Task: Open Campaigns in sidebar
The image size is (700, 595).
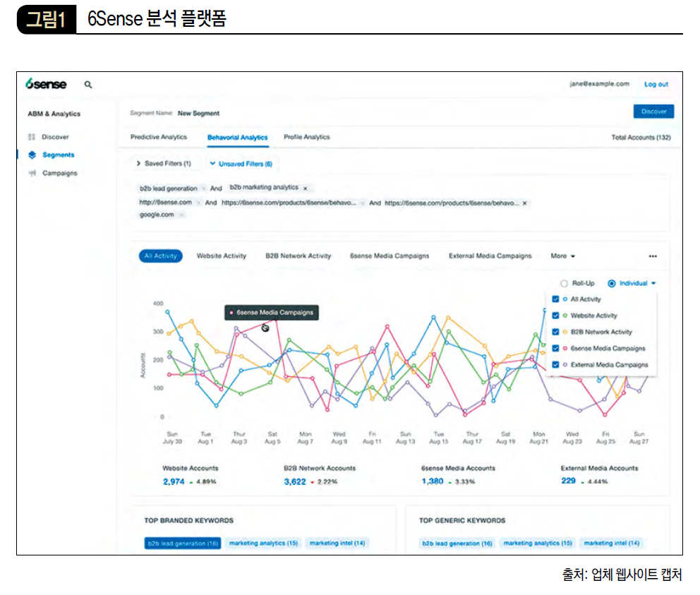Action: 60,173
